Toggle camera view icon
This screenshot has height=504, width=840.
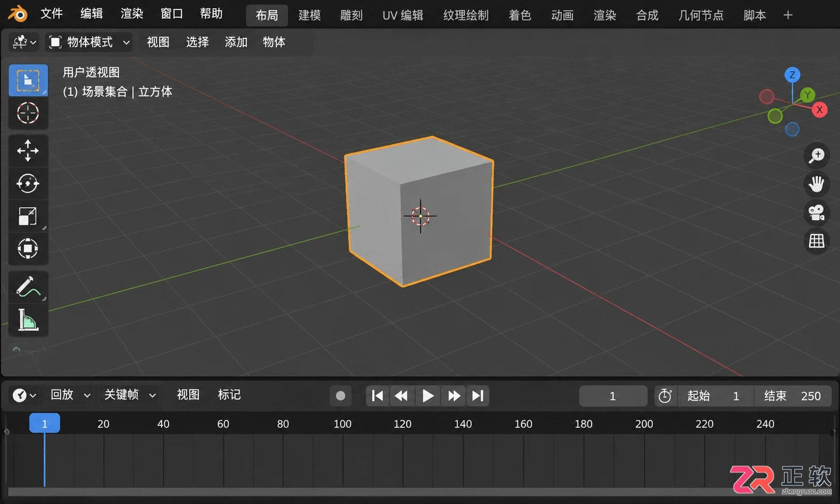click(817, 212)
